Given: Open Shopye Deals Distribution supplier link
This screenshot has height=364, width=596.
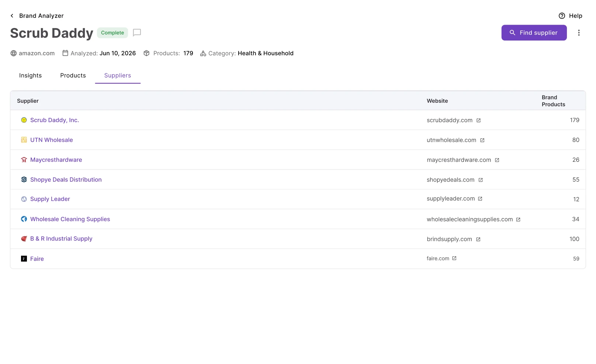Looking at the screenshot, I should coord(66,180).
